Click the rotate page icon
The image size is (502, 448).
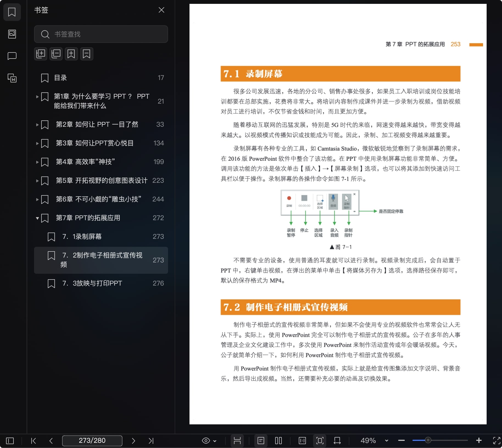337,441
